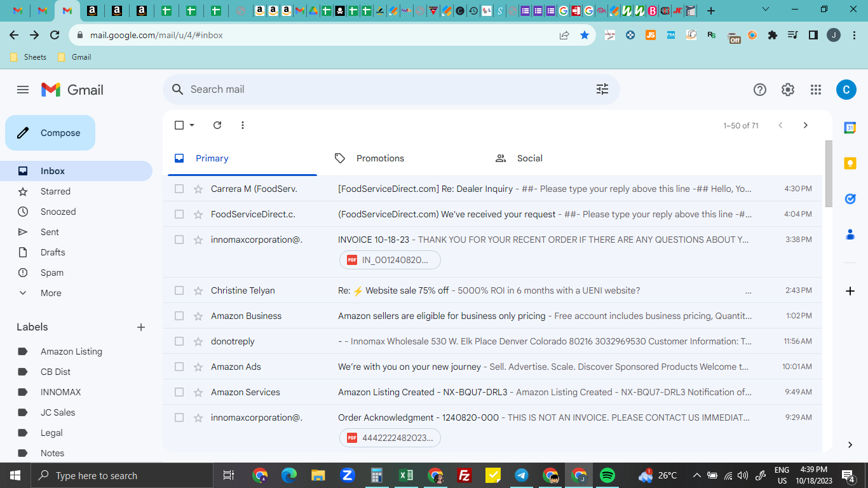Viewport: 868px width, 488px height.
Task: Select the Carrera M email checkbox
Action: point(179,189)
